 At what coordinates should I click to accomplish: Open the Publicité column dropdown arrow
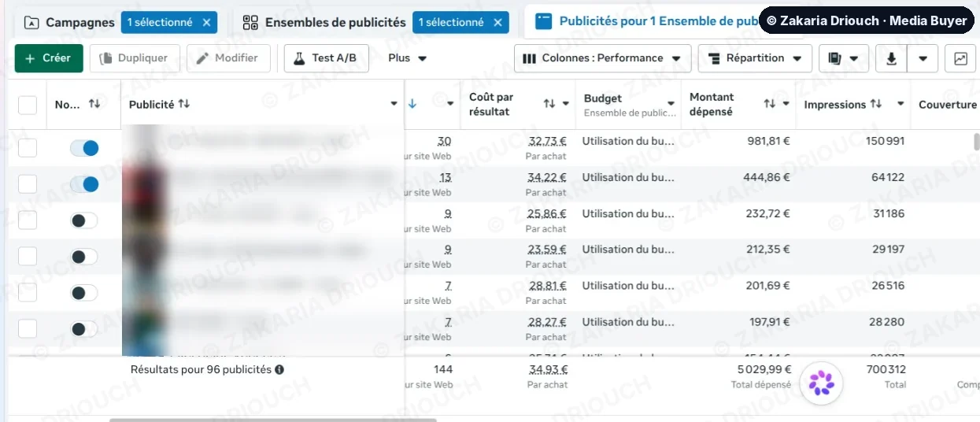tap(394, 104)
